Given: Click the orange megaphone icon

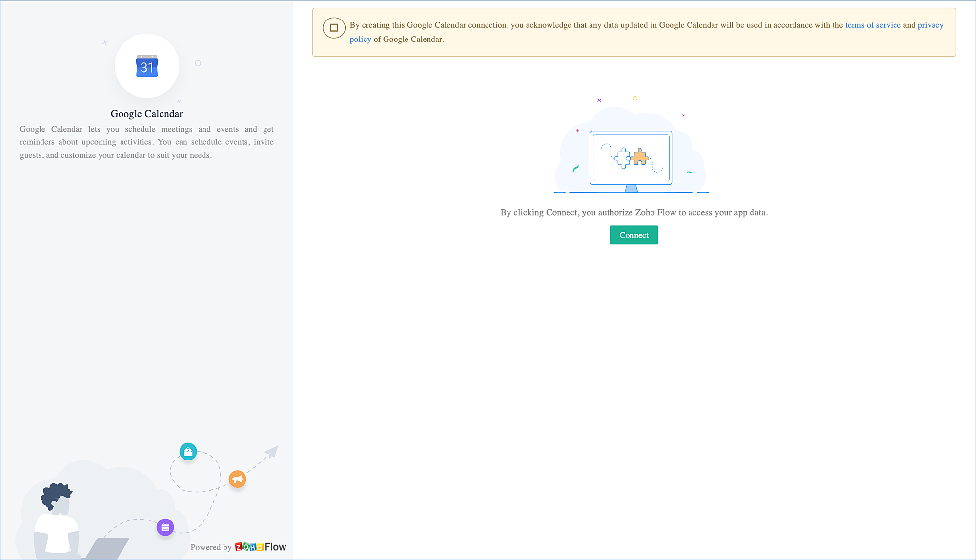Looking at the screenshot, I should point(237,479).
